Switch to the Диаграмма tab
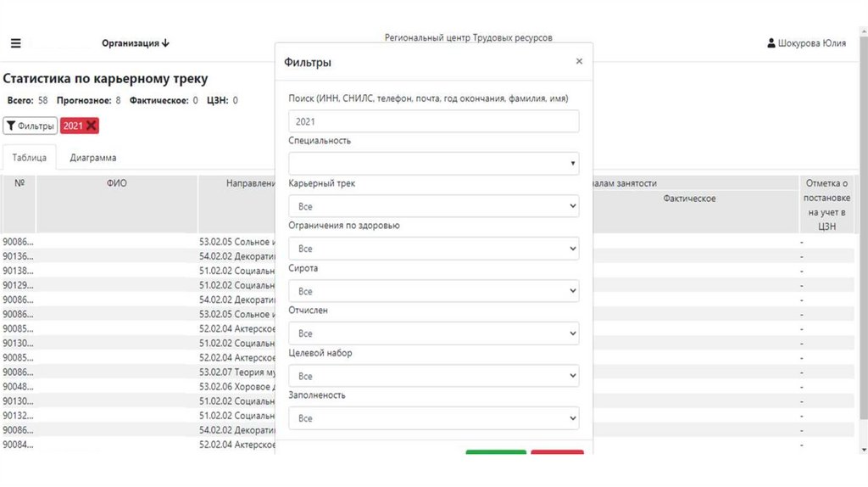This screenshot has height=487, width=868. point(93,158)
